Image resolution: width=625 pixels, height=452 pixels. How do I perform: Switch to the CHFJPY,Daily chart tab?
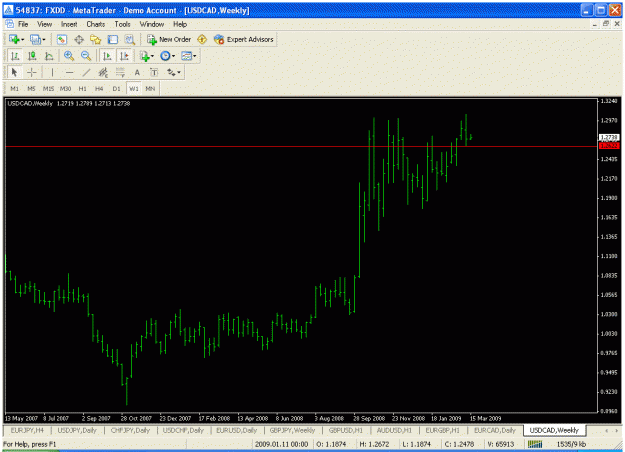[x=130, y=430]
